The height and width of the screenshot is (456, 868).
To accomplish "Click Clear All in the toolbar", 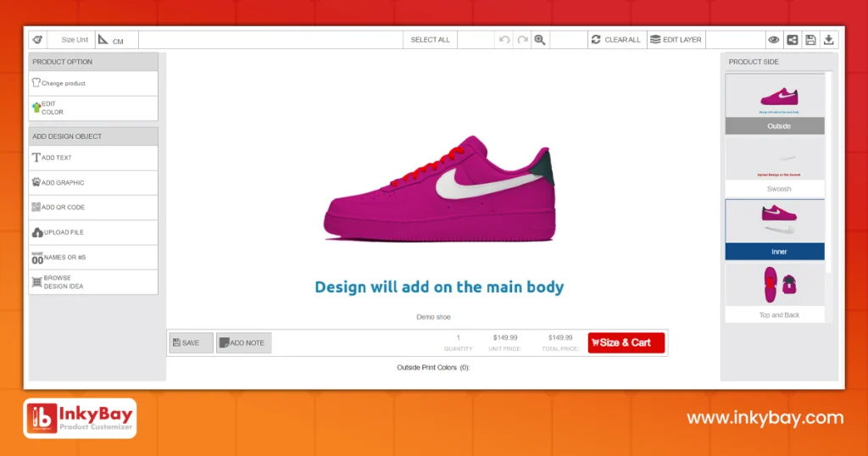I will click(x=615, y=40).
